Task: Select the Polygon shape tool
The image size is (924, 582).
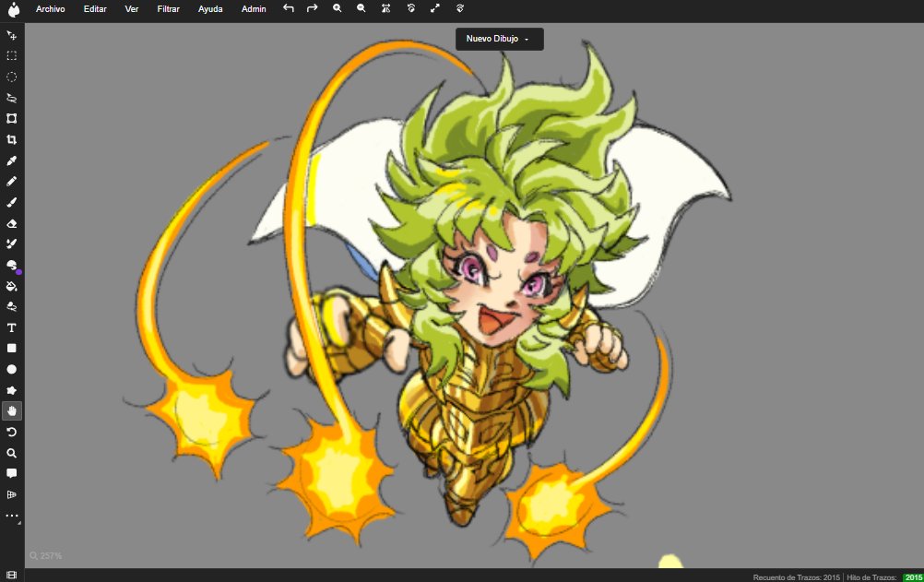Action: point(11,390)
